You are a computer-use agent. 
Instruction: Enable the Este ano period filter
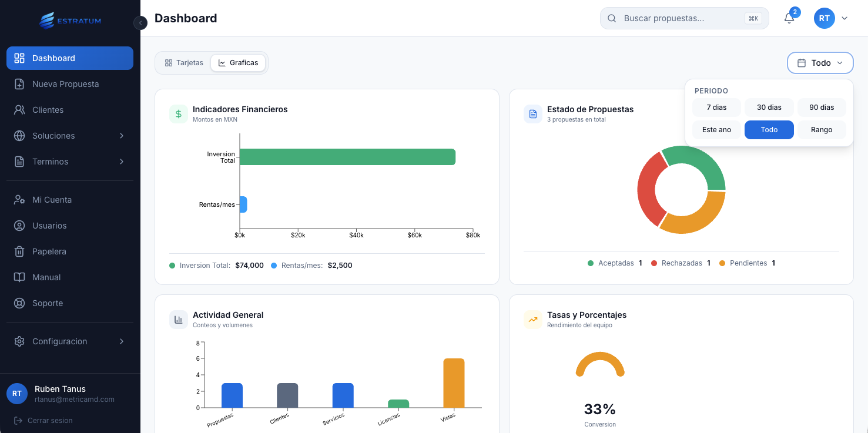pos(716,129)
